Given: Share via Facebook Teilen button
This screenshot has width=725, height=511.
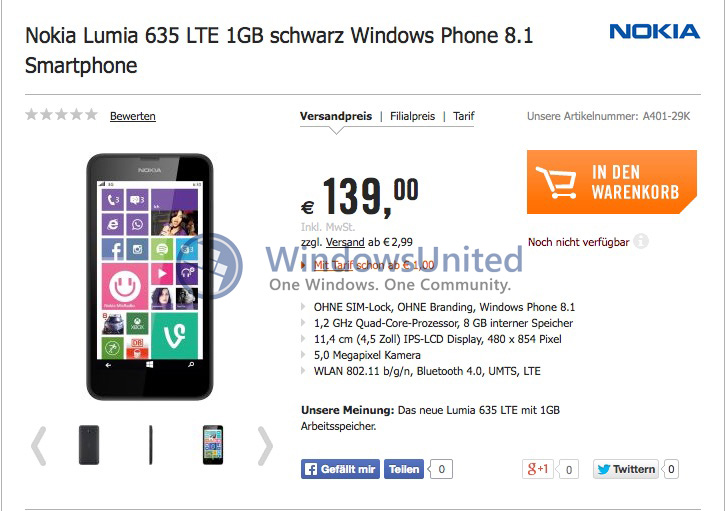Looking at the screenshot, I should tap(404, 469).
